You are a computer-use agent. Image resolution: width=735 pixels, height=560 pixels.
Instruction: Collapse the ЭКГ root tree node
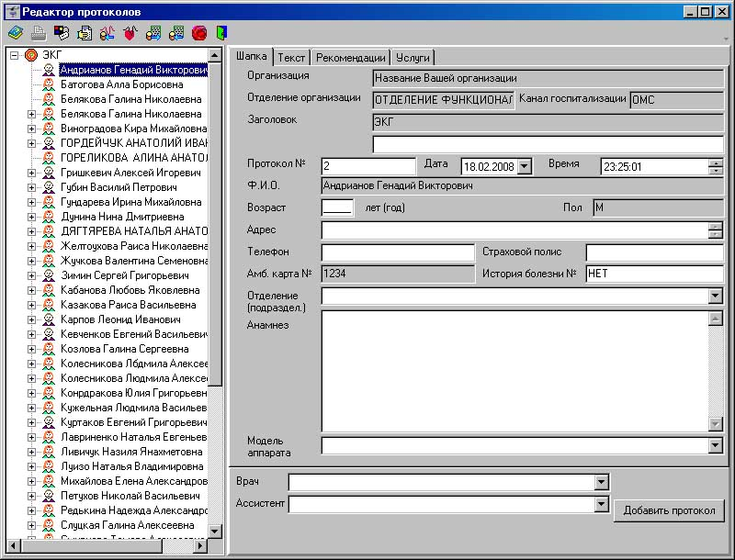[x=14, y=55]
